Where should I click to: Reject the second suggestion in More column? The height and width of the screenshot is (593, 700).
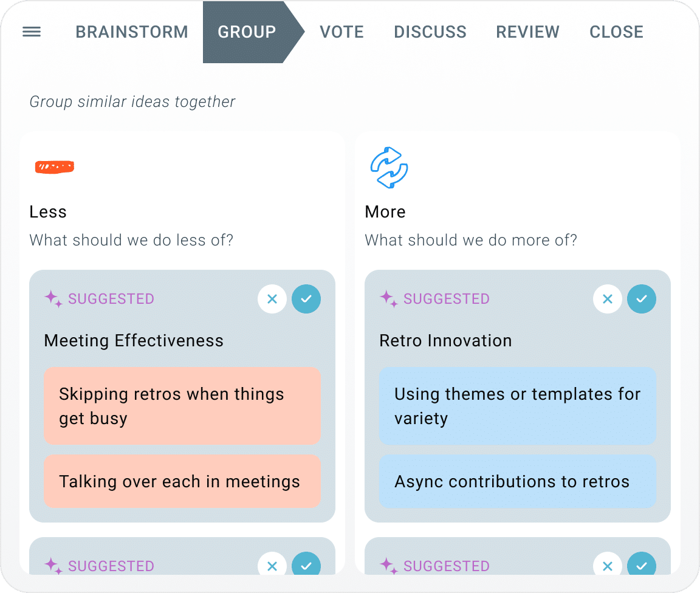coord(608,566)
